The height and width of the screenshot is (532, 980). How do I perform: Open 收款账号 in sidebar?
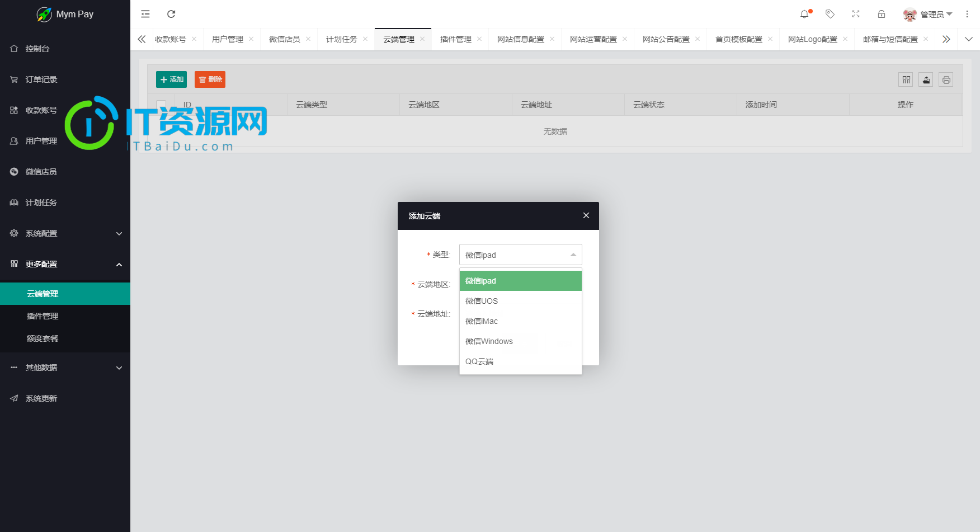pyautogui.click(x=65, y=110)
